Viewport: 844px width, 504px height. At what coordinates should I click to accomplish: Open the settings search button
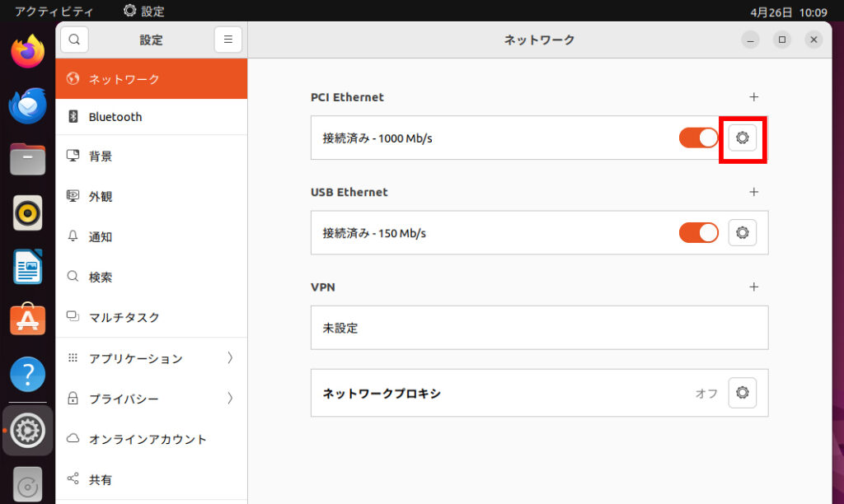pyautogui.click(x=74, y=40)
